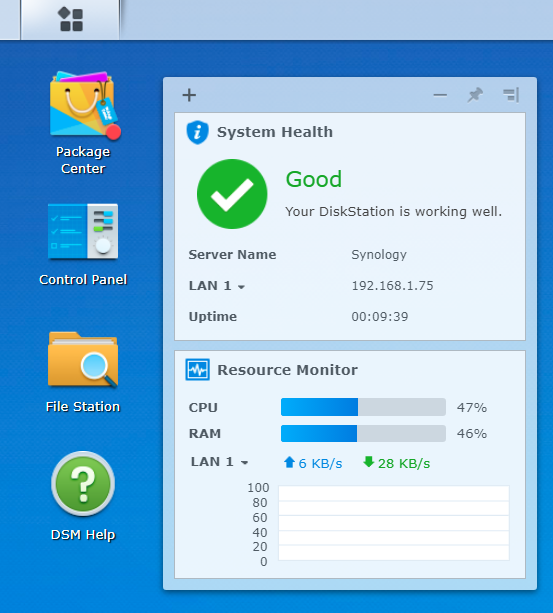Click 'Your DiskStation is working well.' message

(x=393, y=212)
